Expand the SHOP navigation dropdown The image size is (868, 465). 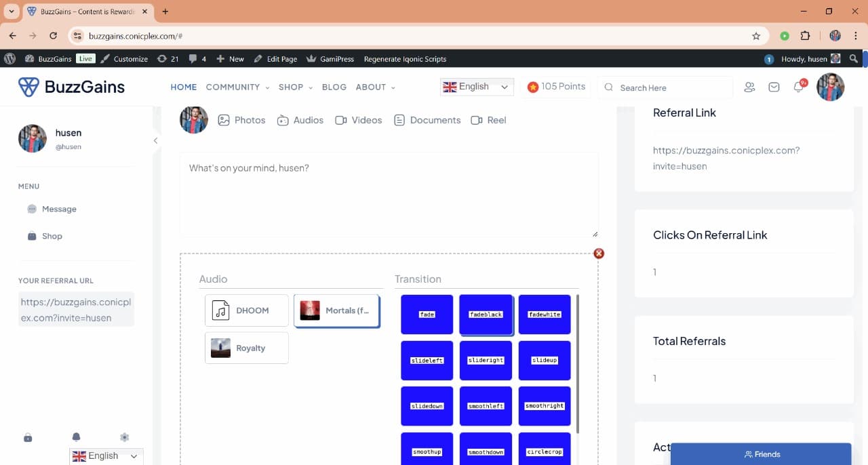pyautogui.click(x=295, y=87)
